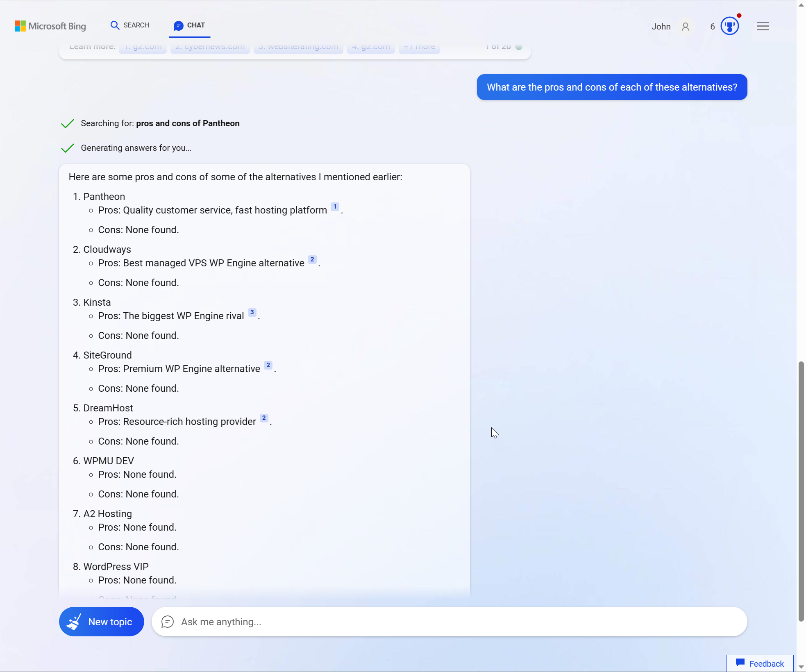Click the Bing rewards crown icon
The image size is (806, 672).
coord(729,26)
